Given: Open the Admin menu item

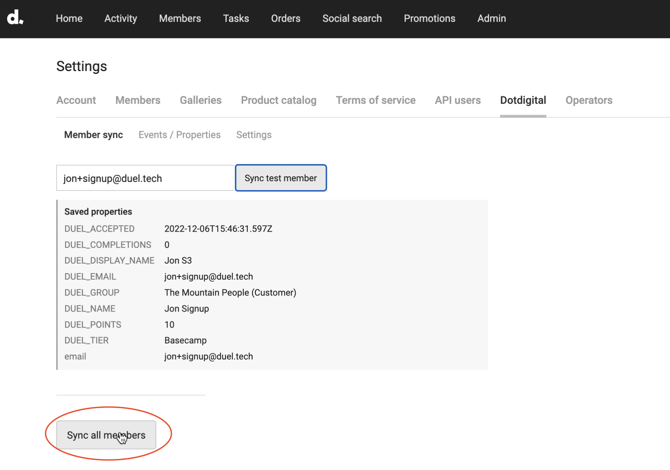Looking at the screenshot, I should (491, 18).
